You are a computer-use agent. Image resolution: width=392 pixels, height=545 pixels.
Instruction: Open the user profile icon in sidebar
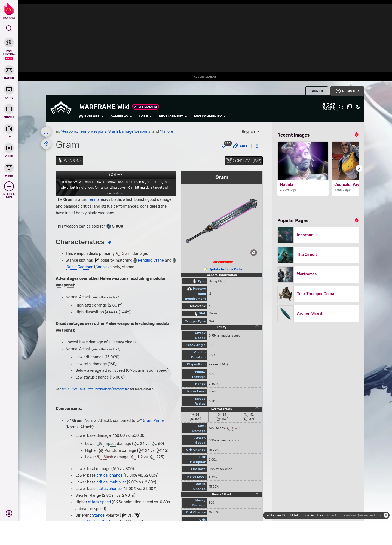9,513
